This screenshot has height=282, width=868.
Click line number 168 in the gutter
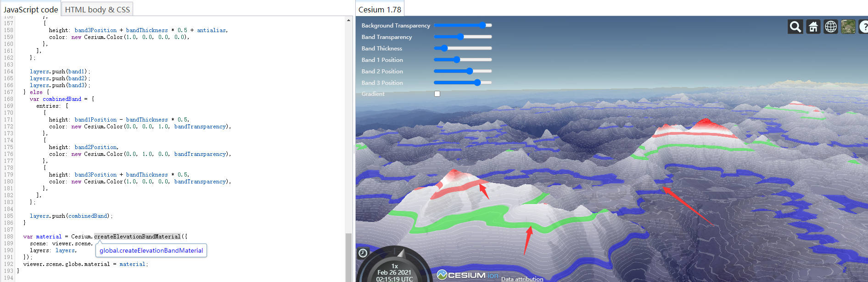coord(9,99)
